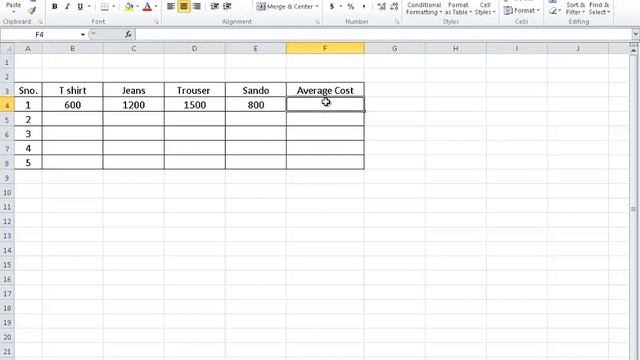Select Sno. cell with value 5

(x=28, y=163)
